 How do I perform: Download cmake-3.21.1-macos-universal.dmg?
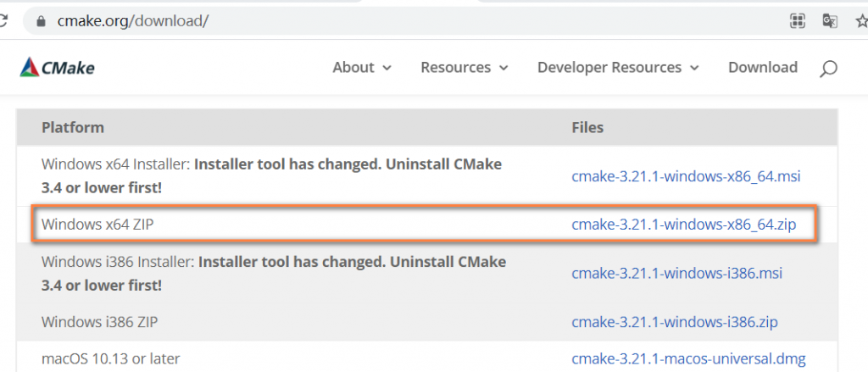point(688,358)
